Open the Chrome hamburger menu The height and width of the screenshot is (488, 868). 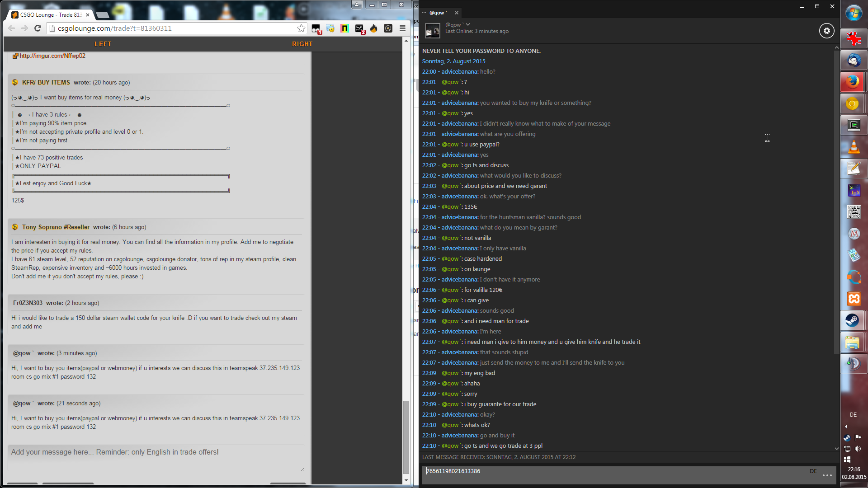point(402,28)
